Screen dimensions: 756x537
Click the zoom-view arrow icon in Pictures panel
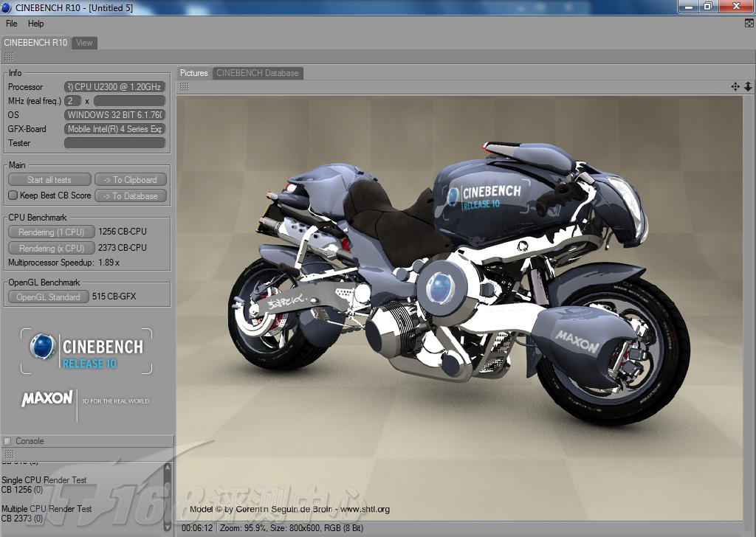748,87
